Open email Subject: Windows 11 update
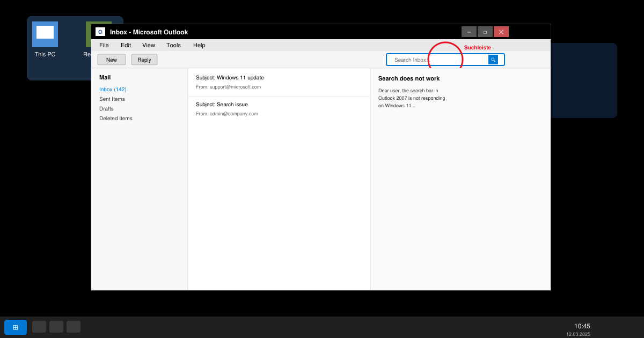644x338 pixels. 279,82
